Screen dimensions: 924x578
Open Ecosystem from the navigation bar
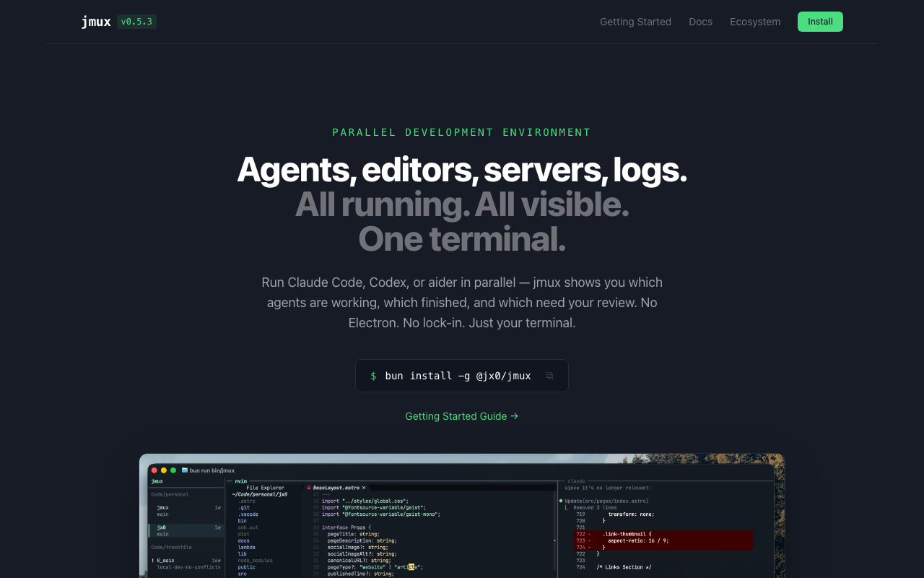pyautogui.click(x=755, y=22)
